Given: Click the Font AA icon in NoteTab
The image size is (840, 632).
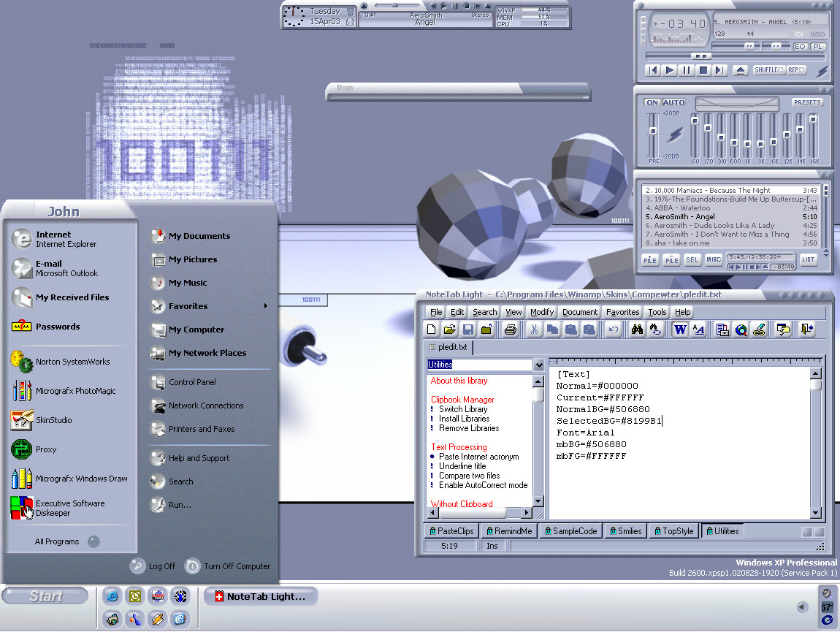Looking at the screenshot, I should pyautogui.click(x=698, y=330).
